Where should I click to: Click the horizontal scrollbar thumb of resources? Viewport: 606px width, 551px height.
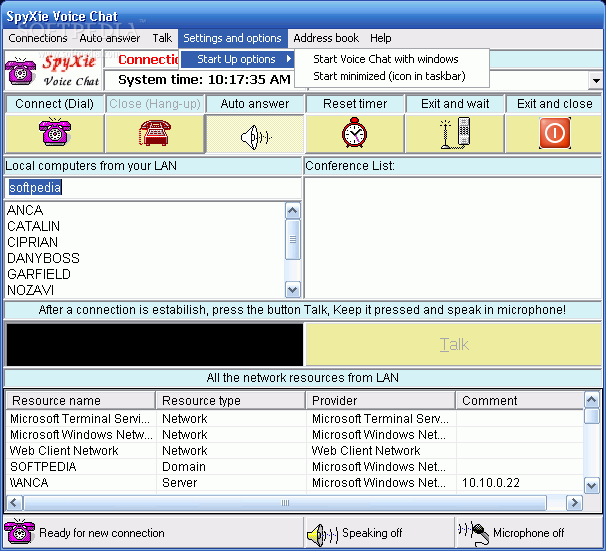tap(285, 503)
